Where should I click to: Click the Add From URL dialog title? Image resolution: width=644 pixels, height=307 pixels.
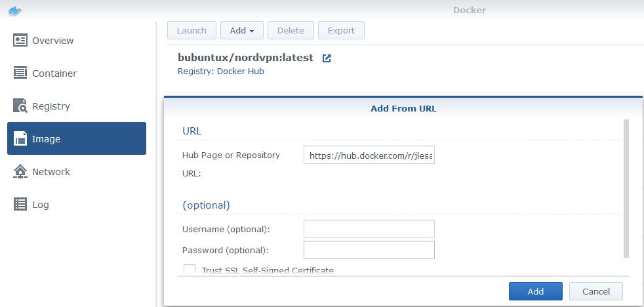(404, 109)
